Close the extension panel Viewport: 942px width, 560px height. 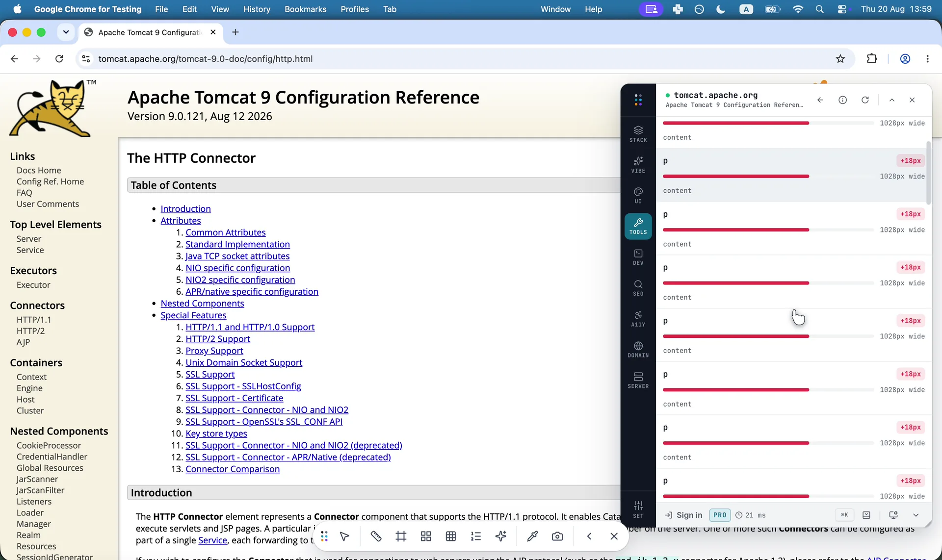tap(912, 100)
